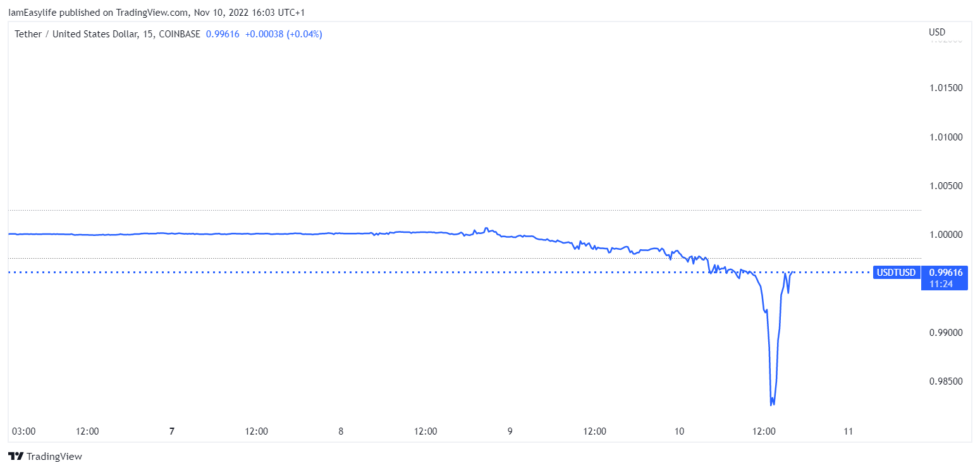Click the day 9 date marker
Screen dimensions: 980x470
[510, 431]
